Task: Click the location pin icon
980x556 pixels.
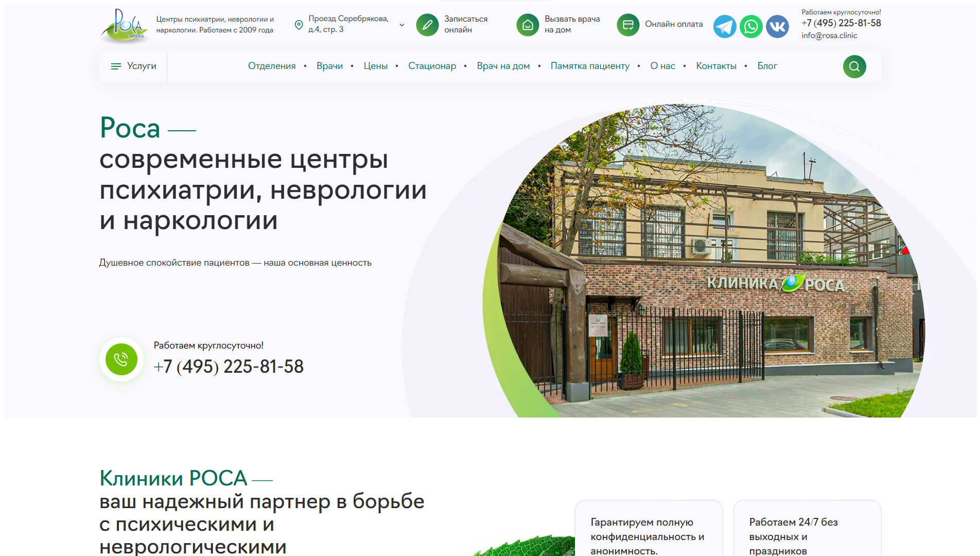Action: click(x=299, y=25)
